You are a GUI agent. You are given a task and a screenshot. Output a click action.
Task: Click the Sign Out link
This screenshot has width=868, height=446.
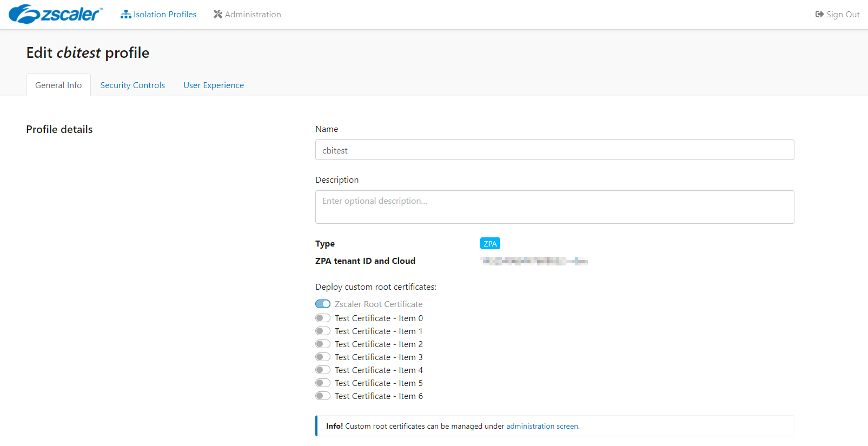click(837, 15)
